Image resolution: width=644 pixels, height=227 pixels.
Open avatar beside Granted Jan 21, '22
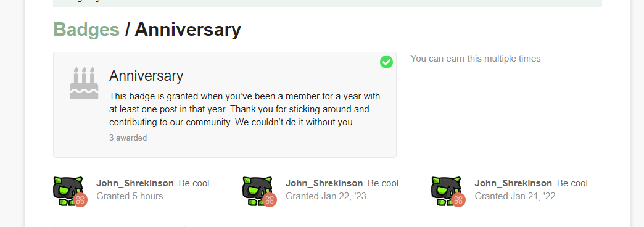[x=446, y=191]
